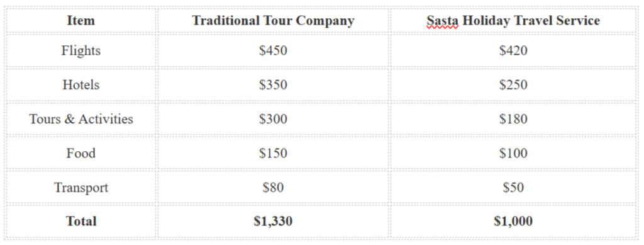
Task: Click the misspelled word Sasta
Action: coord(442,21)
